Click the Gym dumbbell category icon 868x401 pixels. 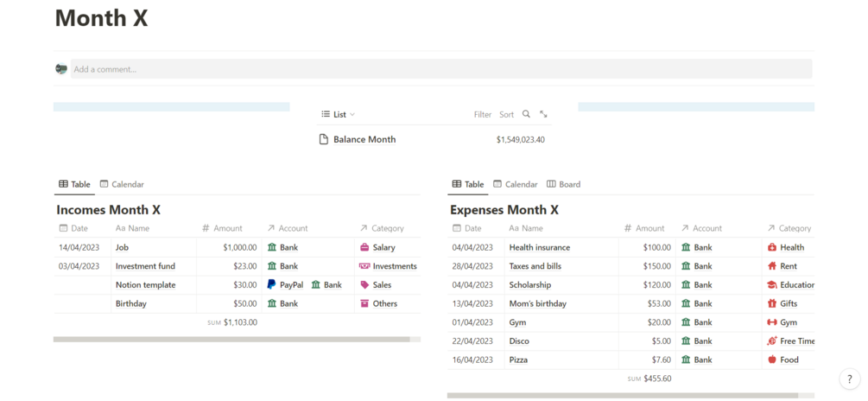[x=772, y=322]
